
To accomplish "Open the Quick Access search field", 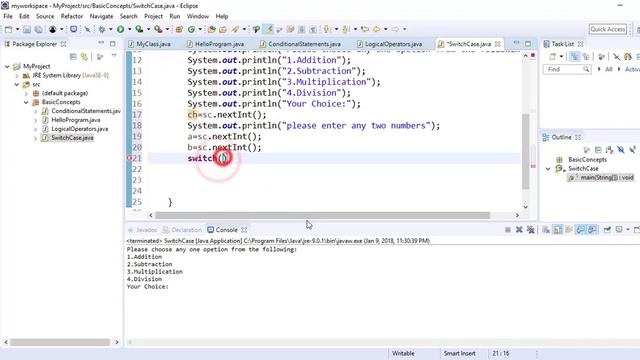I will [608, 29].
